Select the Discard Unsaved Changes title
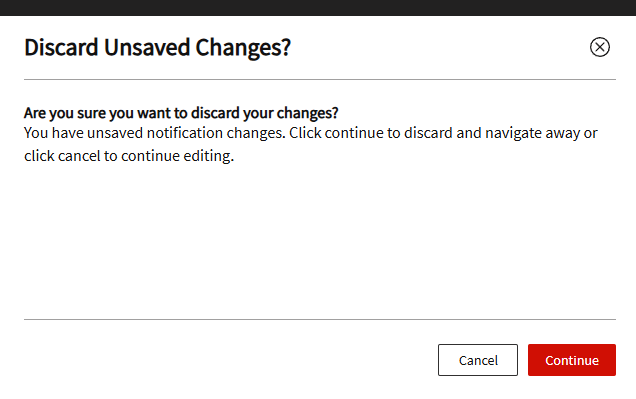 click(x=157, y=47)
